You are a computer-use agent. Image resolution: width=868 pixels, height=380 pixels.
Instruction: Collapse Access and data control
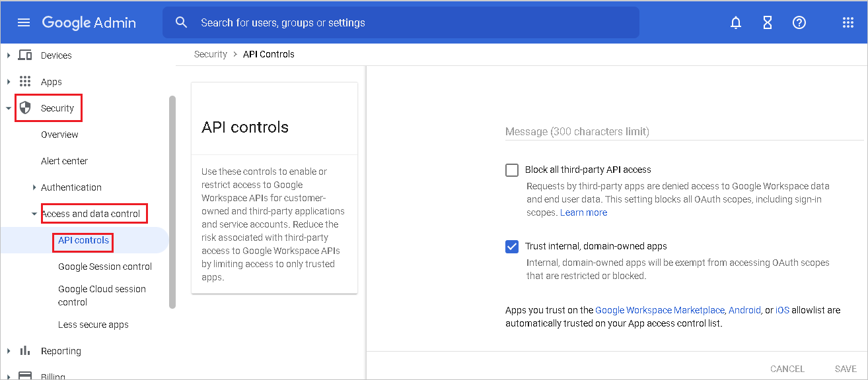tap(34, 214)
